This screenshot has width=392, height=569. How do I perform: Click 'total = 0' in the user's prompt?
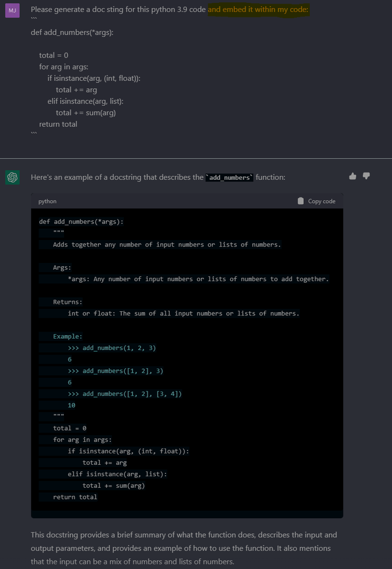pos(53,56)
